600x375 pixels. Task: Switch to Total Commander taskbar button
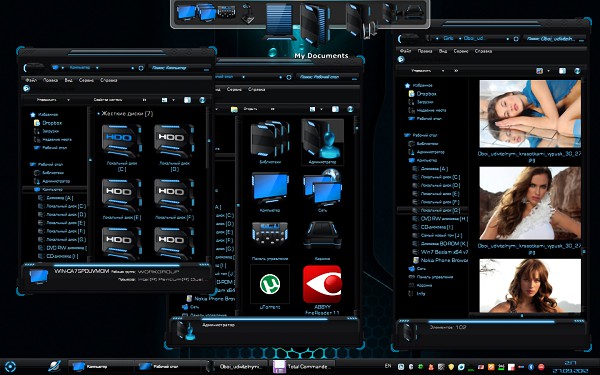pos(303,367)
